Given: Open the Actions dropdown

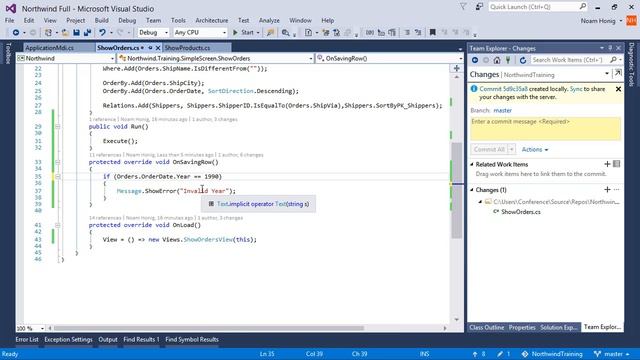Looking at the screenshot, I should (535, 149).
